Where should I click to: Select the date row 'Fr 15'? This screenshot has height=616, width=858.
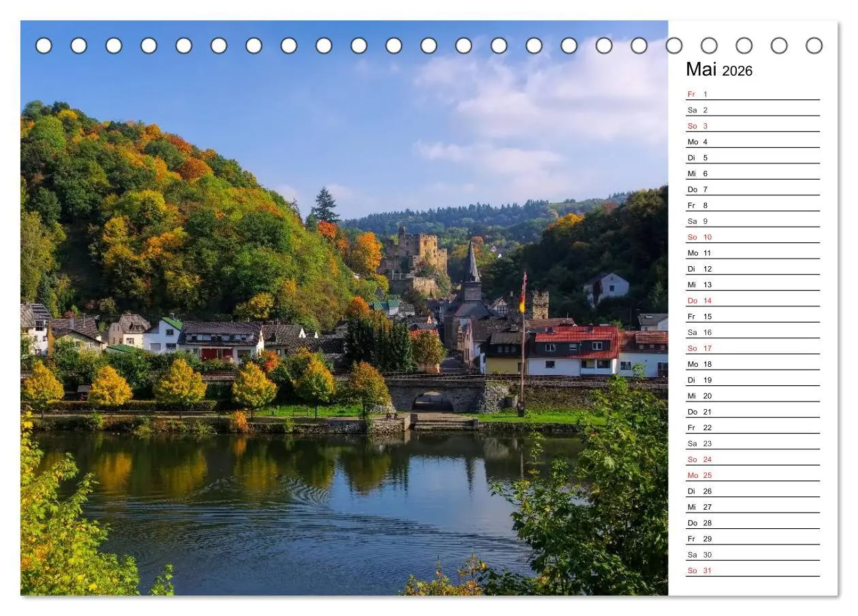752,317
